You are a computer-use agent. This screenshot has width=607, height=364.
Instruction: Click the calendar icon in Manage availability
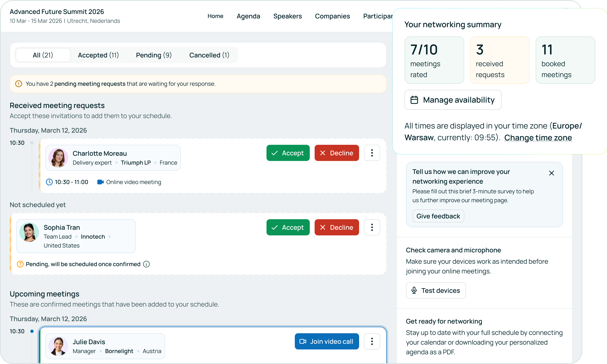(414, 100)
